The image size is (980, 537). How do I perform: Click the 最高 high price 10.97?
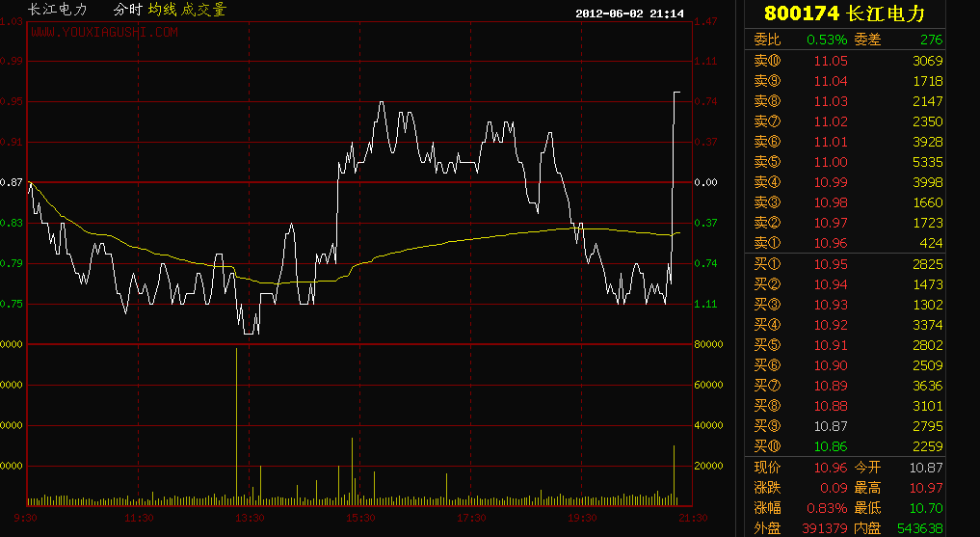click(x=926, y=488)
